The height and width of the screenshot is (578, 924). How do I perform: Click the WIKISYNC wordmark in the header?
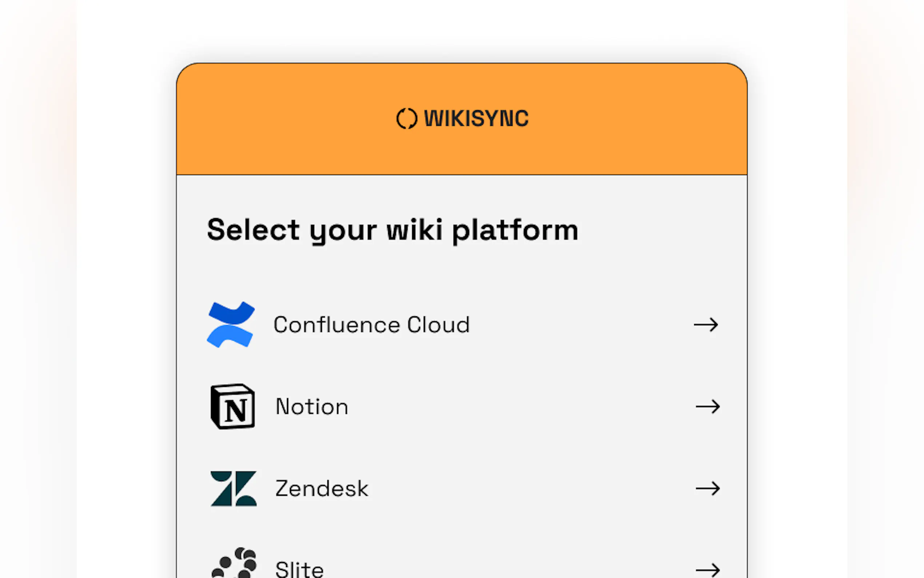476,119
